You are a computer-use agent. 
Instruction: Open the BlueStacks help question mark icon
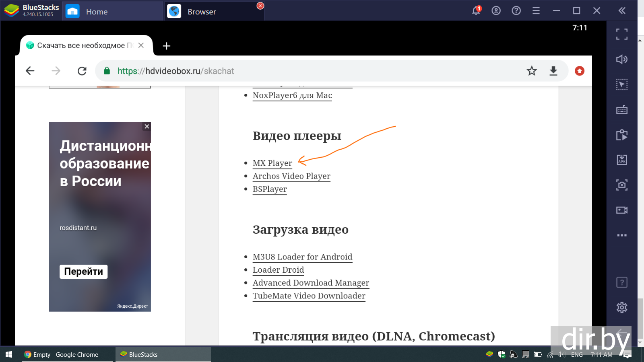click(x=516, y=11)
